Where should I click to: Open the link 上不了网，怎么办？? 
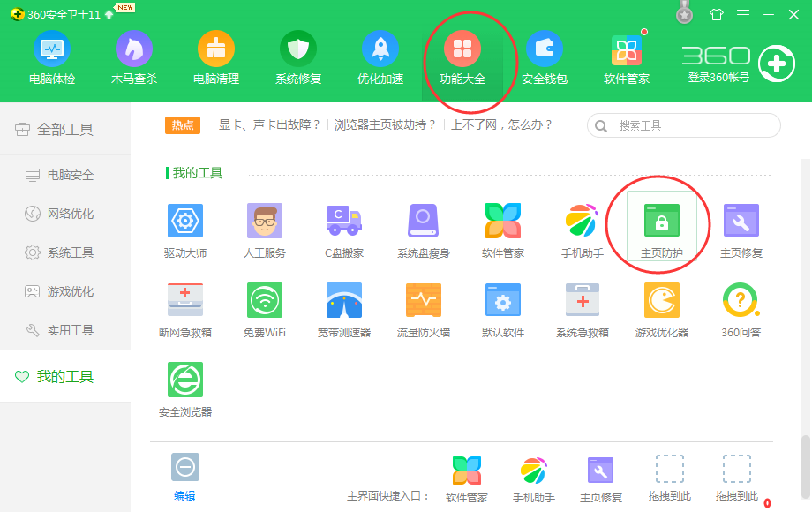tap(502, 124)
